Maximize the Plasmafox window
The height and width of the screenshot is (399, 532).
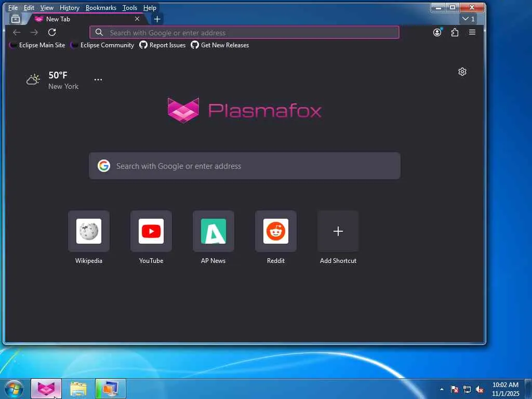(x=453, y=7)
